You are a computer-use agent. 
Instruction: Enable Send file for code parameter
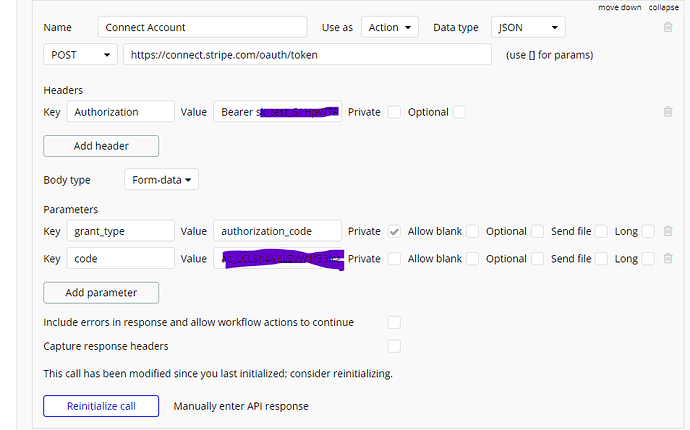coord(601,259)
